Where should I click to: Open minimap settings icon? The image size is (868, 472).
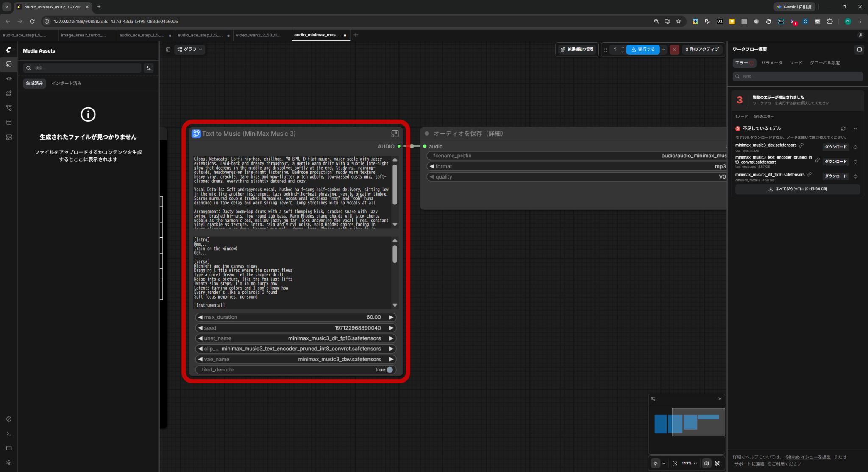coord(654,399)
